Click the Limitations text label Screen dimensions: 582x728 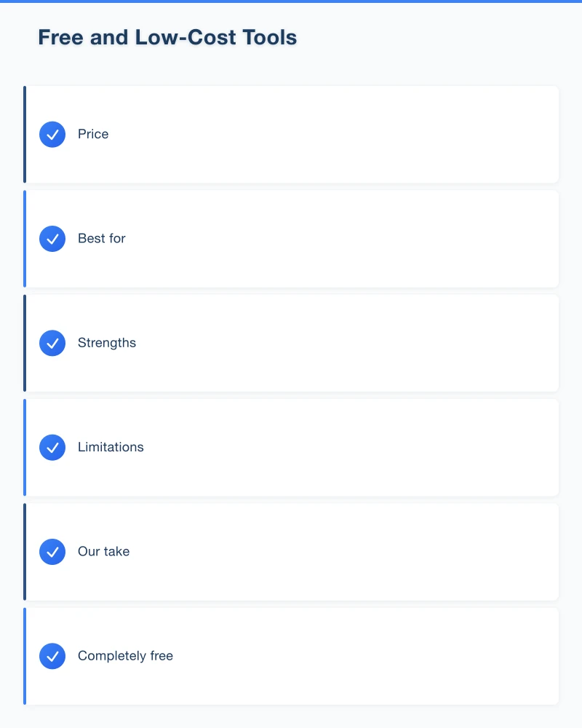(111, 447)
